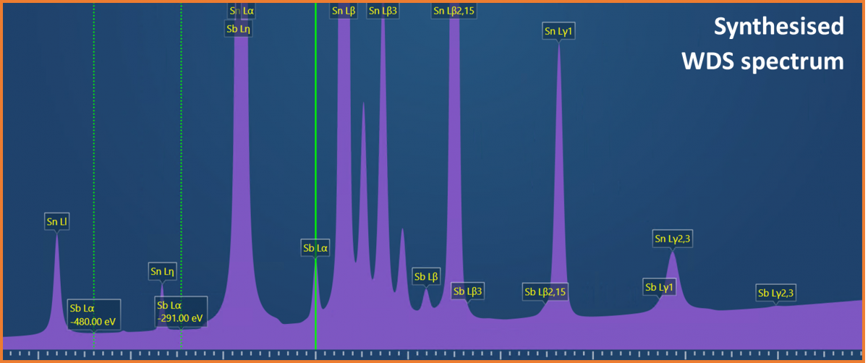Select the Sn Lγ2,3 peak label
The height and width of the screenshot is (363, 868).
(673, 239)
